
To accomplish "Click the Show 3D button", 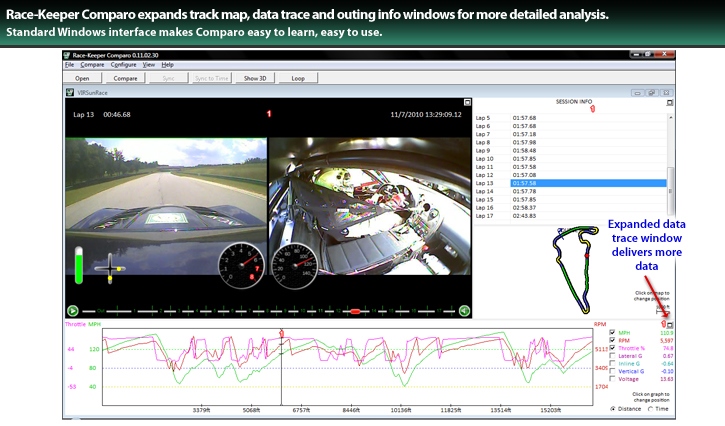I will [254, 77].
